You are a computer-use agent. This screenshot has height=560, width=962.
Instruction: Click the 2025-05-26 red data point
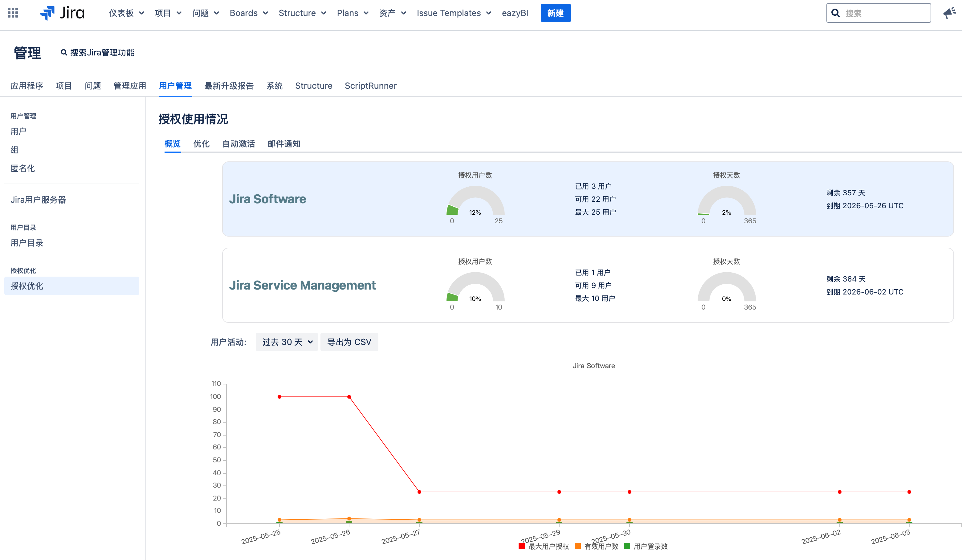tap(349, 397)
